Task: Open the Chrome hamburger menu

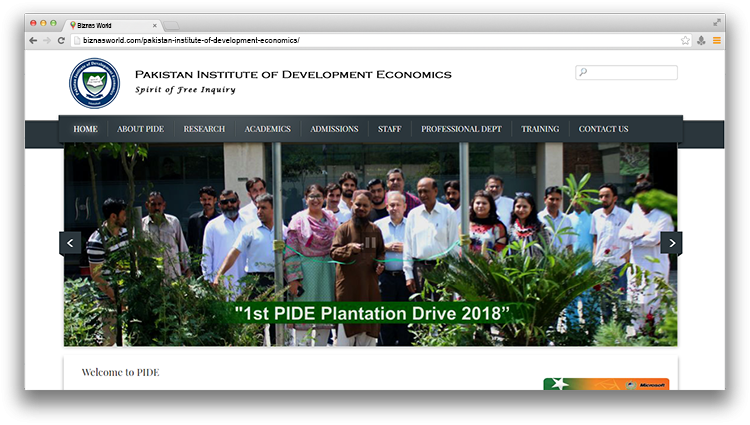Action: 716,40
